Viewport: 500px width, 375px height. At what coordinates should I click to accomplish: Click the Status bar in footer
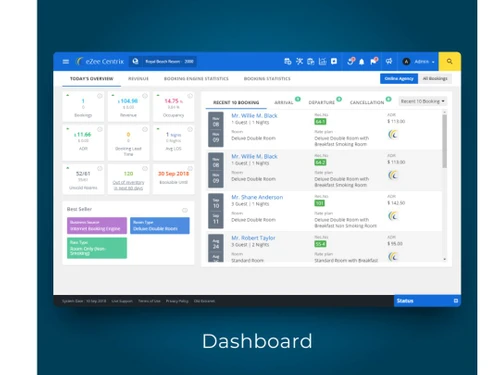(427, 301)
